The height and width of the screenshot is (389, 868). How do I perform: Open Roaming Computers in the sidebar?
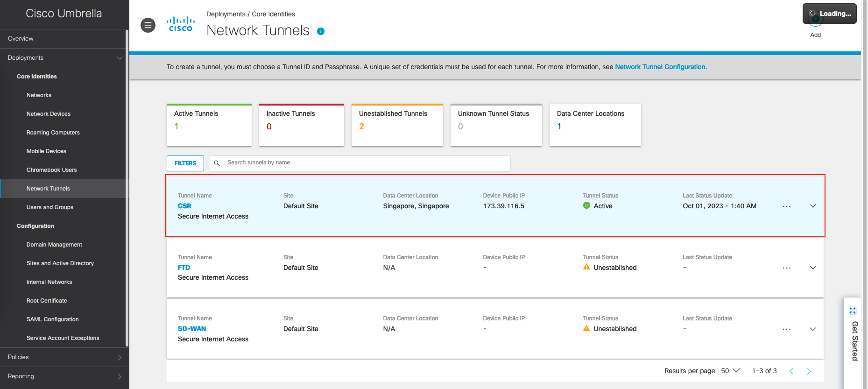[x=53, y=133]
